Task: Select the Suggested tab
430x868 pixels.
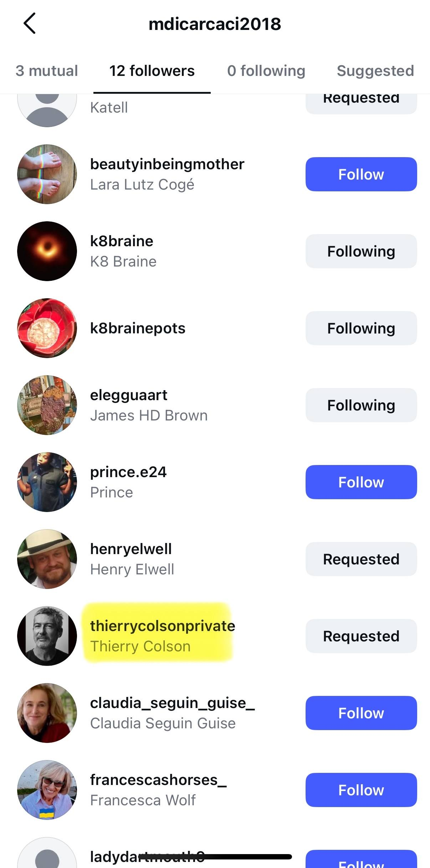Action: (375, 71)
